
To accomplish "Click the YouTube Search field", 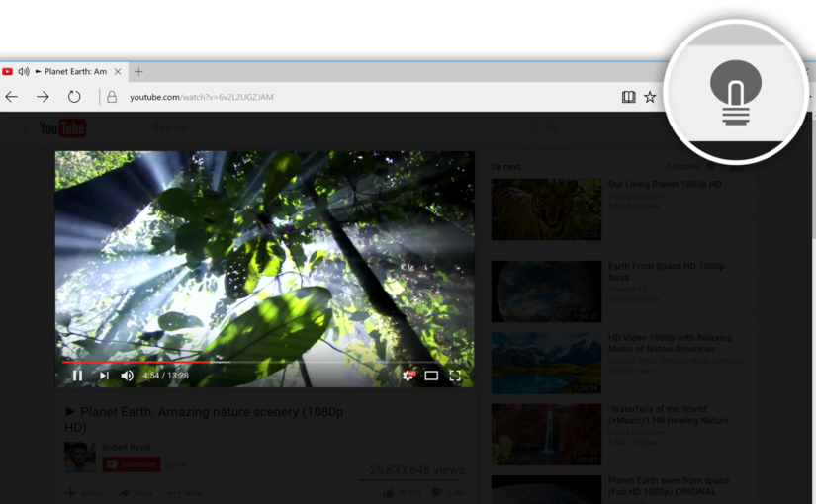I will tap(341, 127).
